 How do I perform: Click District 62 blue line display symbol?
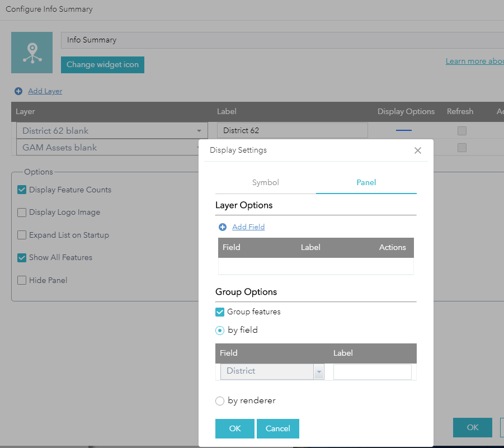(404, 130)
